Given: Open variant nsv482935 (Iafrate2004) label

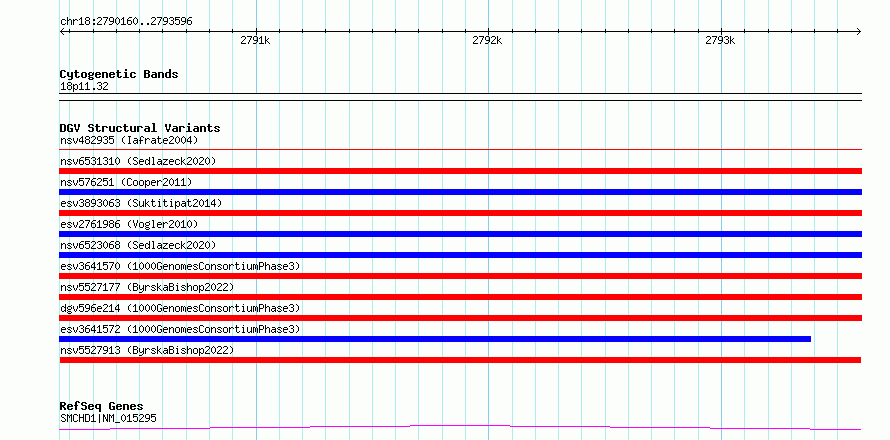Looking at the screenshot, I should [129, 140].
